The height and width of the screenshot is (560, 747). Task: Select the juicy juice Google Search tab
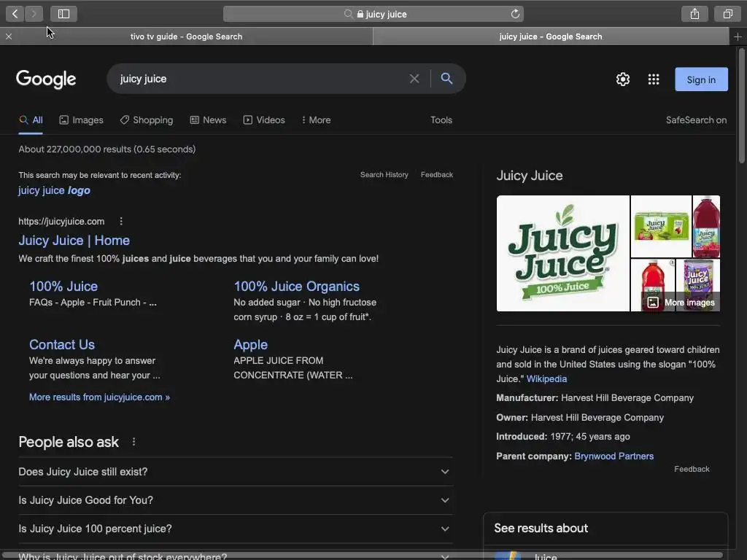tap(551, 36)
